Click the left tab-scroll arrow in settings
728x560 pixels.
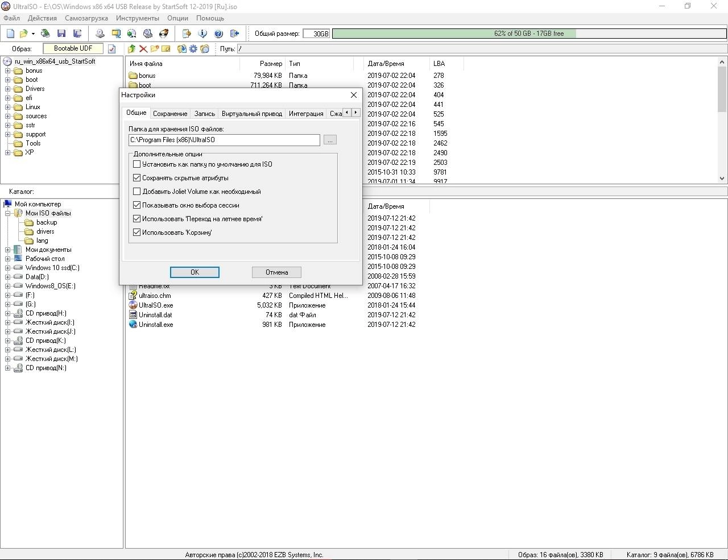[x=347, y=113]
